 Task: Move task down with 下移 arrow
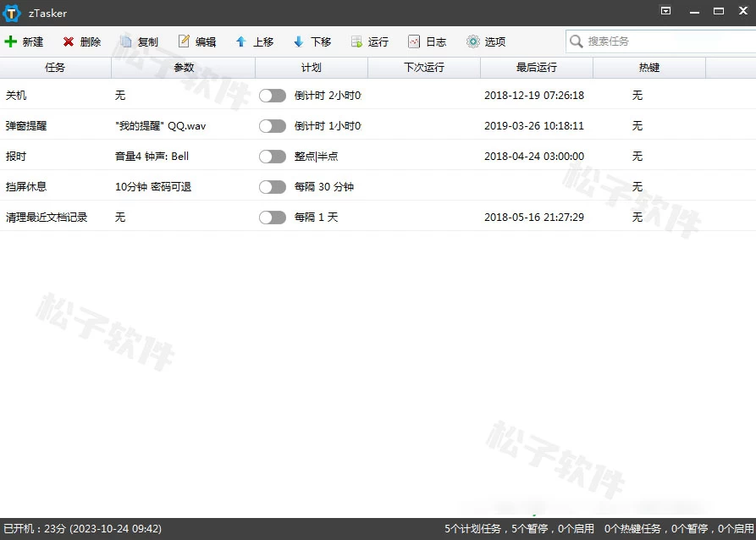tap(299, 41)
